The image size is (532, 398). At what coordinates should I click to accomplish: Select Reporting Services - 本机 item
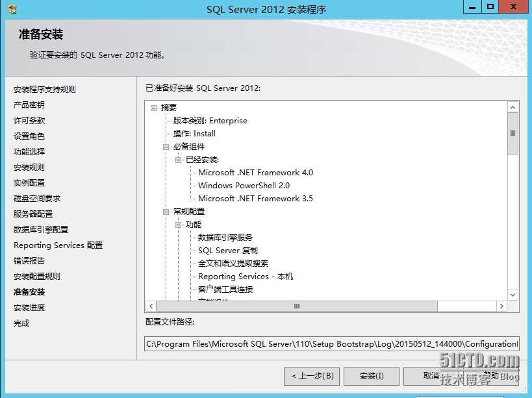coord(246,277)
